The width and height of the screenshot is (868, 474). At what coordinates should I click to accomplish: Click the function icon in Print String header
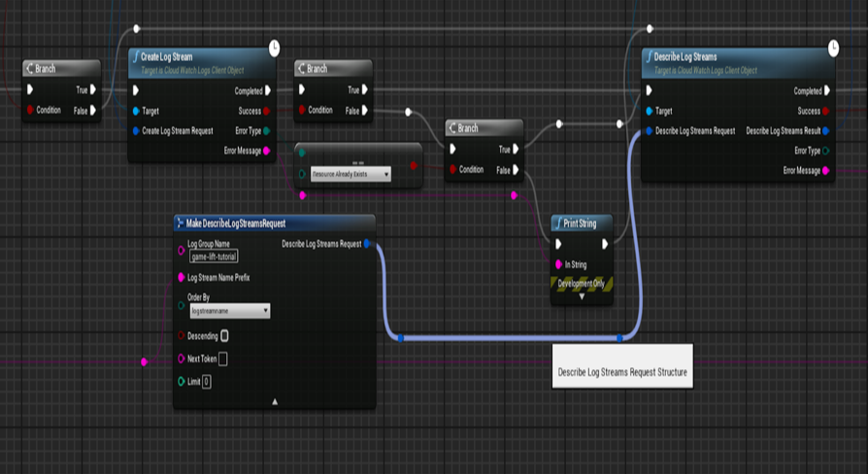tap(560, 223)
